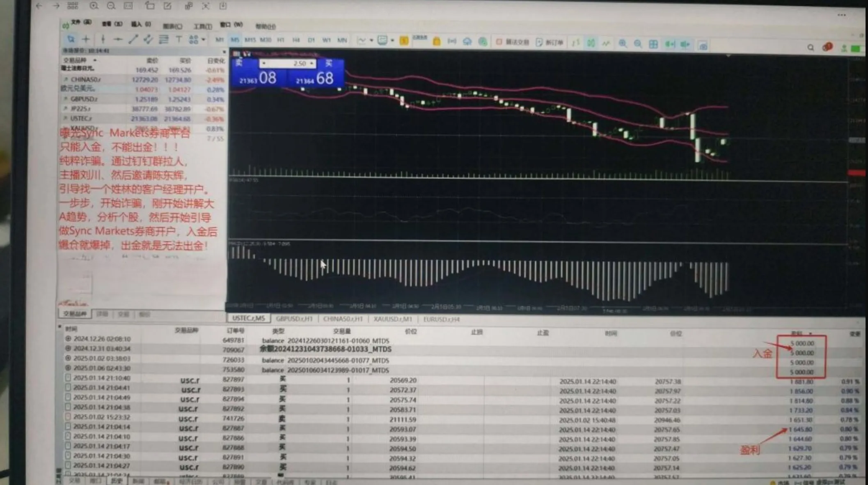Click the blue one-click buy price button

(315, 78)
